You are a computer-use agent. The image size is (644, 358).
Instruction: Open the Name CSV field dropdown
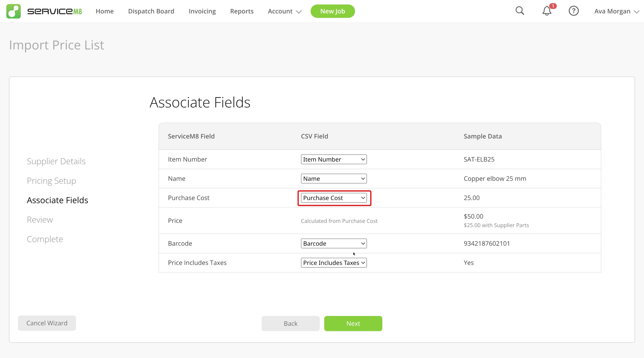tap(334, 179)
